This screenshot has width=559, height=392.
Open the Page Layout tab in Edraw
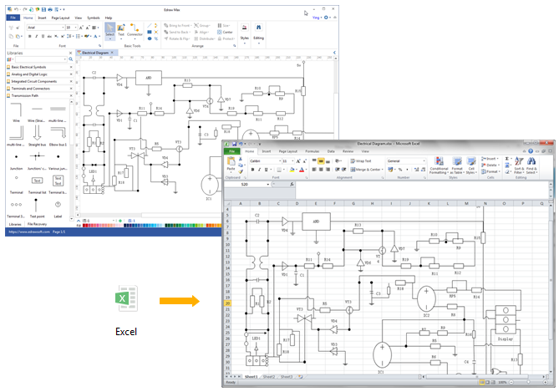61,17
